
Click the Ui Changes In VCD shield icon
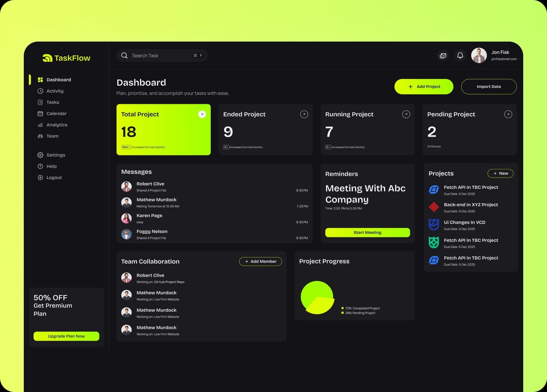[x=434, y=225]
